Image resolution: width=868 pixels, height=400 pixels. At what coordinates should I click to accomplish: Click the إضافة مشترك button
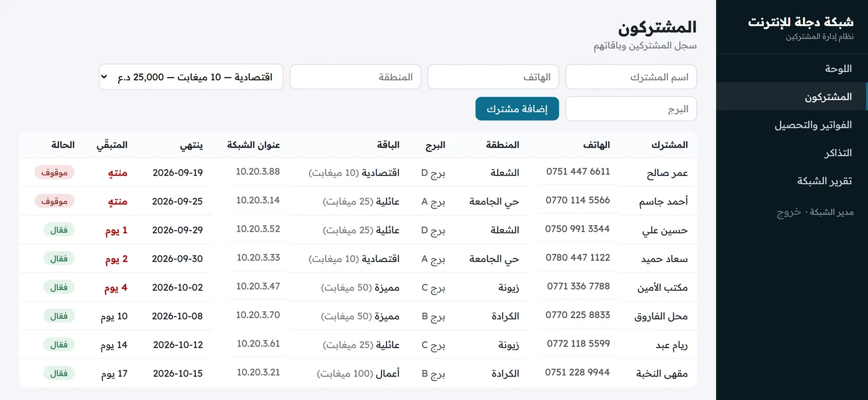(517, 109)
